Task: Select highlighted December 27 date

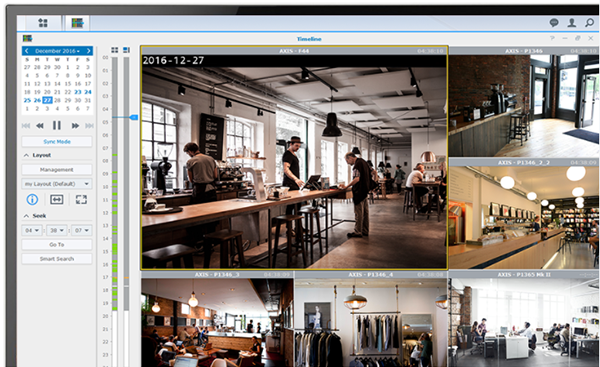Action: pos(47,100)
